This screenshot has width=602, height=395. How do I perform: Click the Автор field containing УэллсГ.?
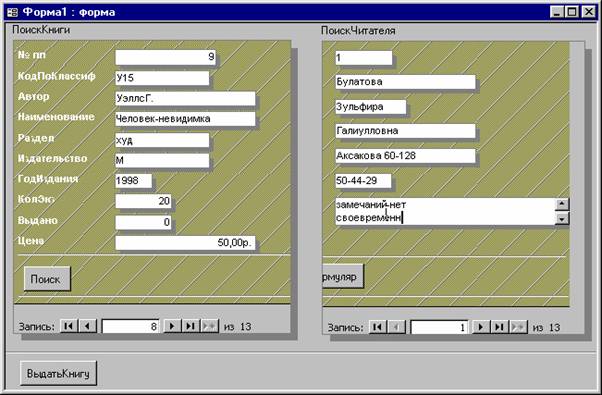185,99
